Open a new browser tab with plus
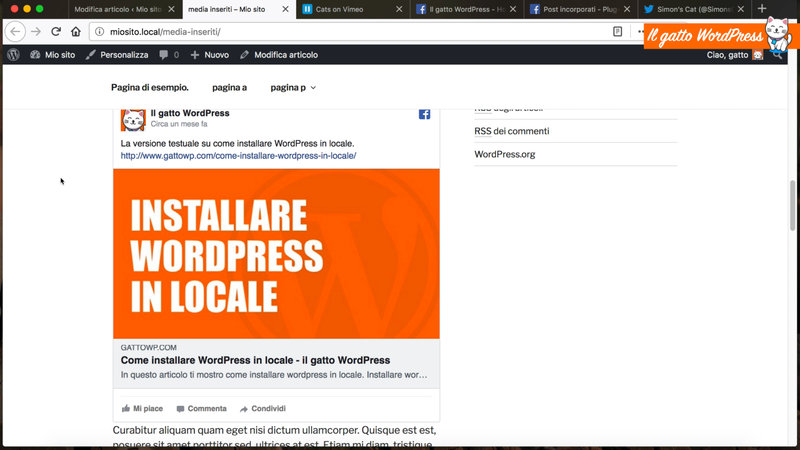Viewport: 800px width, 450px height. [762, 9]
